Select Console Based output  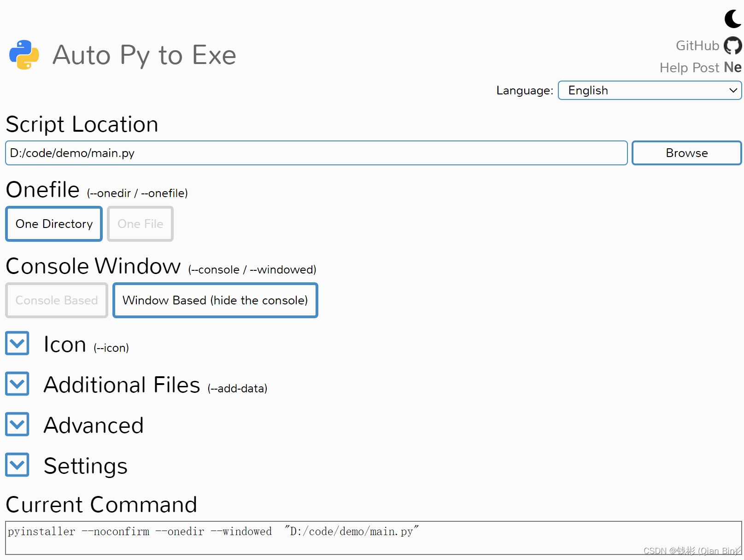tap(56, 300)
